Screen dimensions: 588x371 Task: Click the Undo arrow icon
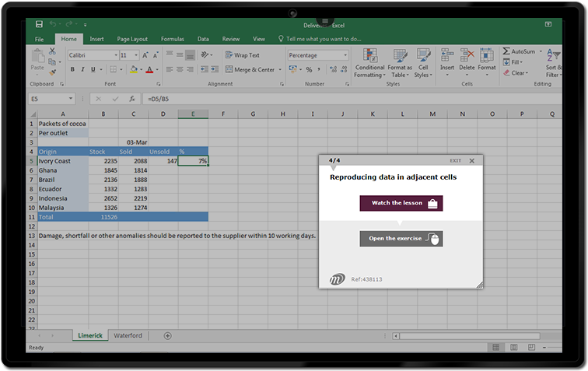(x=53, y=24)
